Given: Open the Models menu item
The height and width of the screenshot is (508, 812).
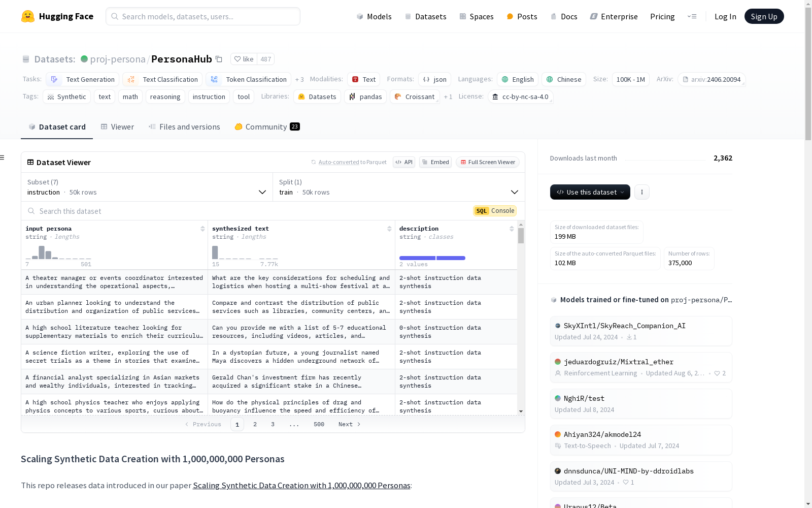Looking at the screenshot, I should point(374,16).
